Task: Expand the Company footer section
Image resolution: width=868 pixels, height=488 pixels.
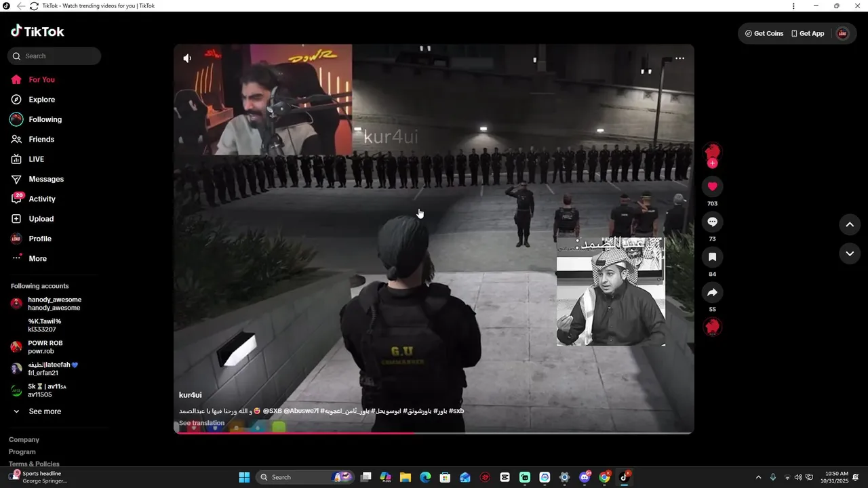Action: click(24, 439)
